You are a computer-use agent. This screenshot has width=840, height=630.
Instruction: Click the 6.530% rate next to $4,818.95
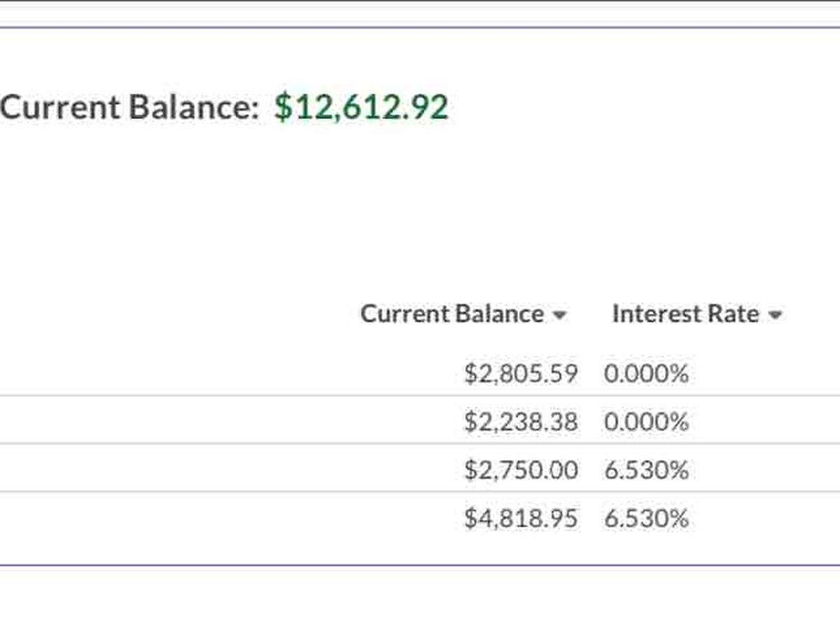pyautogui.click(x=646, y=519)
